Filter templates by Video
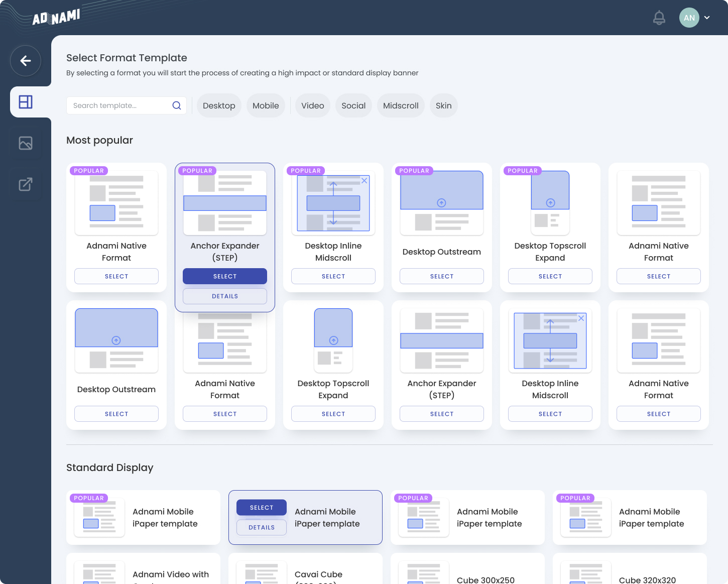Screen dimensions: 728x584 pyautogui.click(x=313, y=105)
